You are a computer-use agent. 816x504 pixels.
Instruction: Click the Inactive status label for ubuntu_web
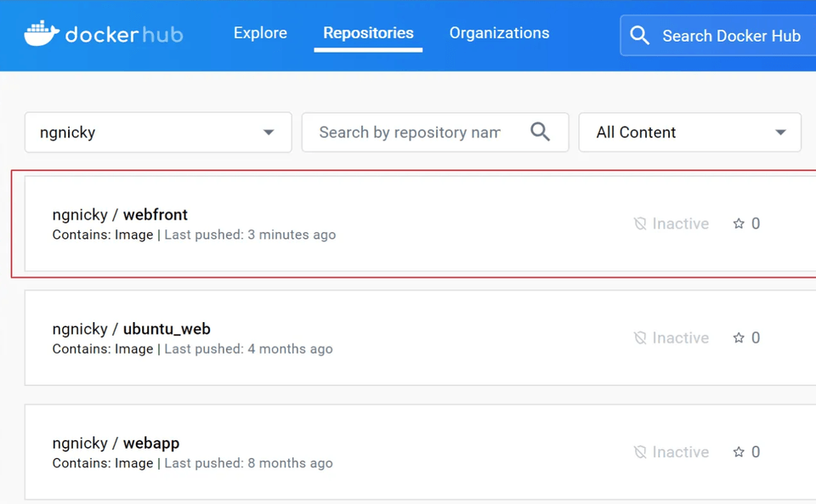681,338
